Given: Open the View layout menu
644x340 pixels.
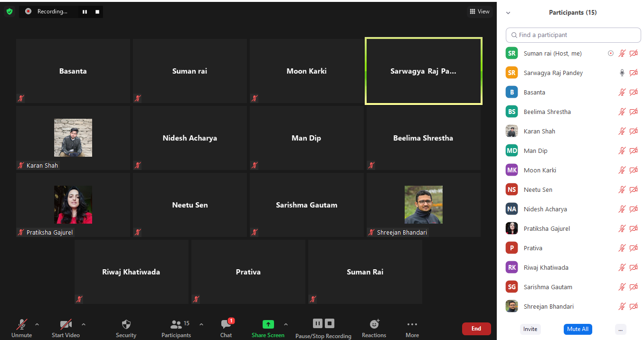Looking at the screenshot, I should coord(479,11).
